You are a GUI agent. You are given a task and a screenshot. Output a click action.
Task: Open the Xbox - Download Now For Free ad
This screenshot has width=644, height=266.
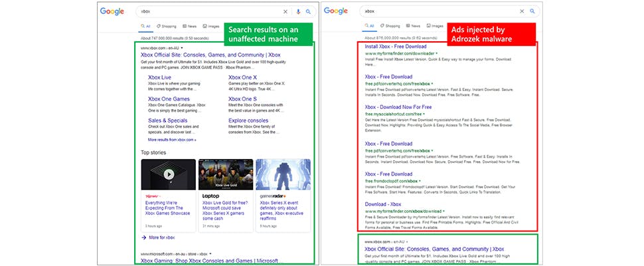click(x=398, y=107)
